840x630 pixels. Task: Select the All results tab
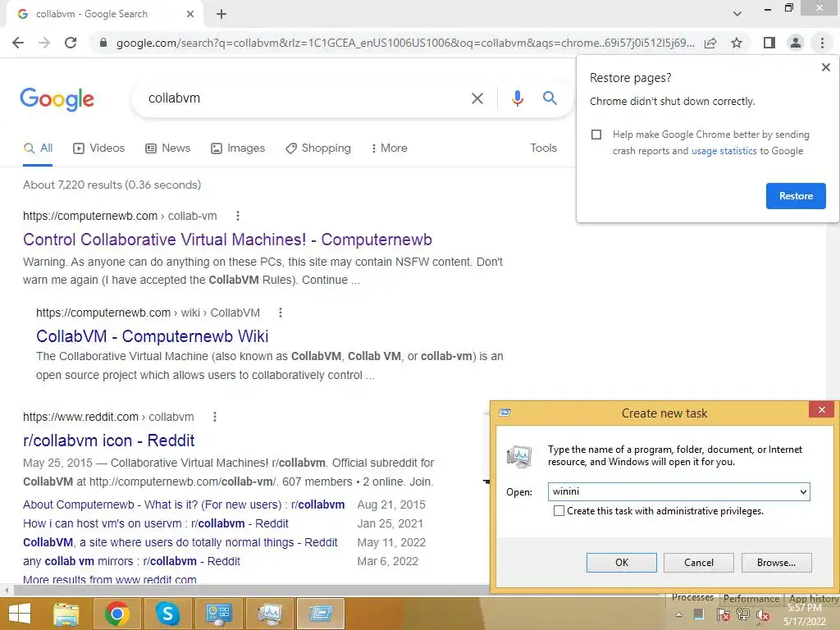point(38,148)
